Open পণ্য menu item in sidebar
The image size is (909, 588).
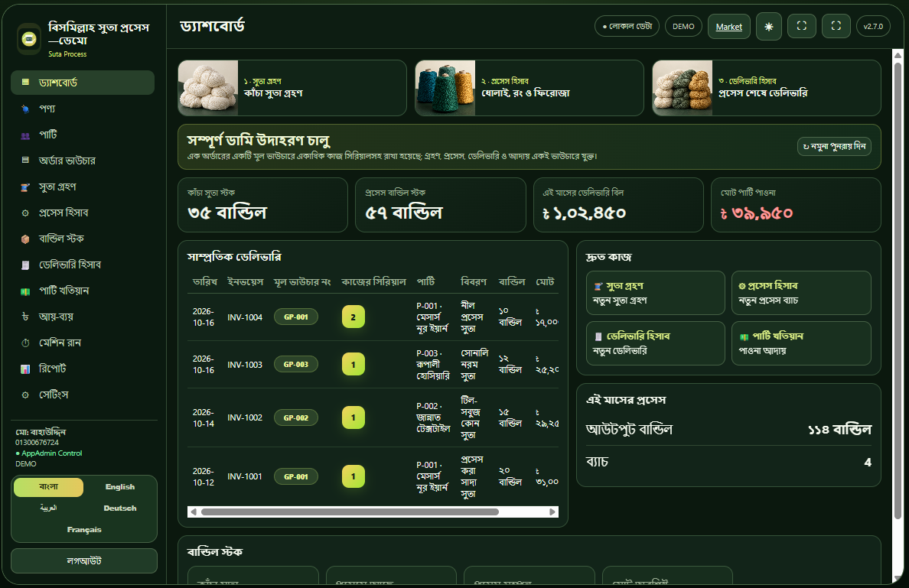(x=83, y=109)
